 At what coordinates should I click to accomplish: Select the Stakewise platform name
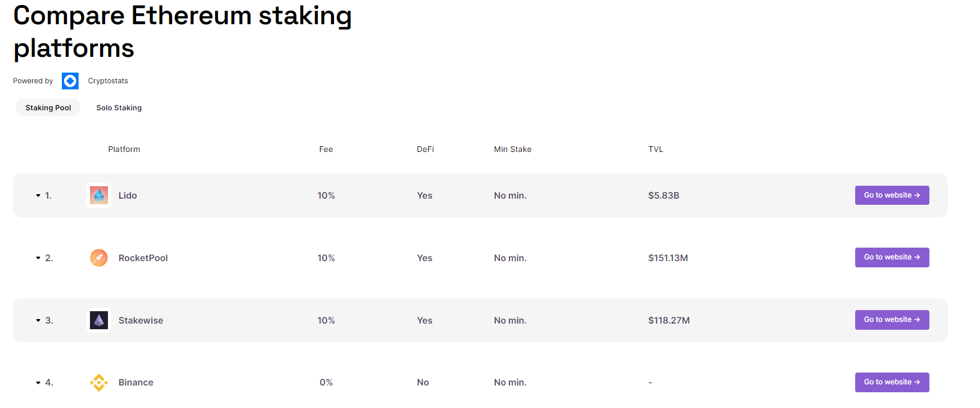[141, 320]
